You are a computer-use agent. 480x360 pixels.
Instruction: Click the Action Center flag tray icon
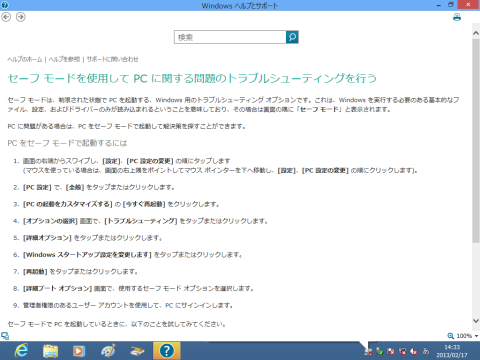tap(391, 351)
